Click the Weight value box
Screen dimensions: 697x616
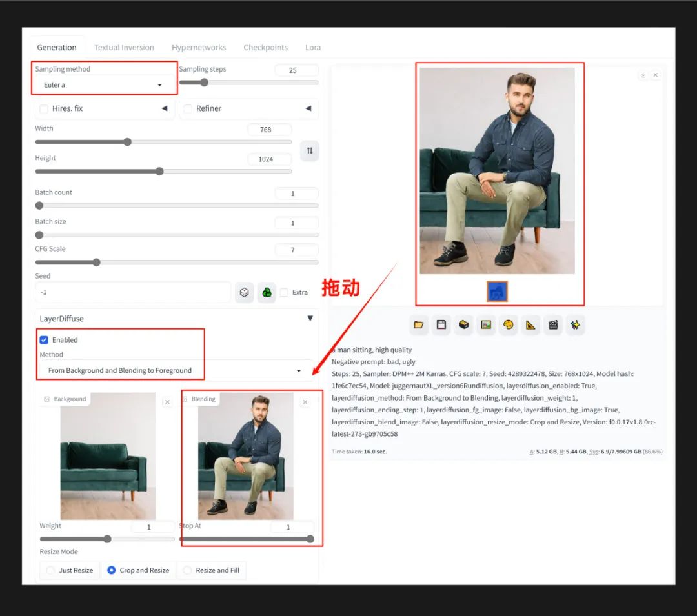pyautogui.click(x=153, y=527)
